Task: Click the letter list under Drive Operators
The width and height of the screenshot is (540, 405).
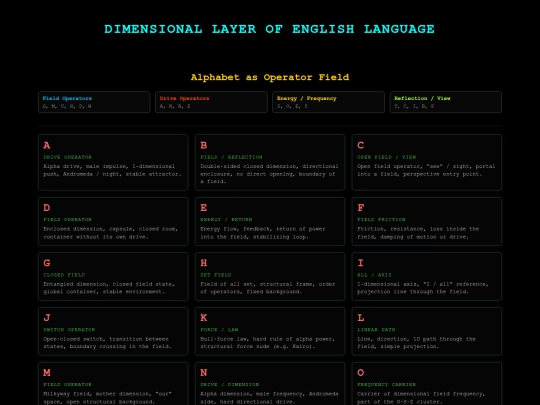Action: pos(175,106)
